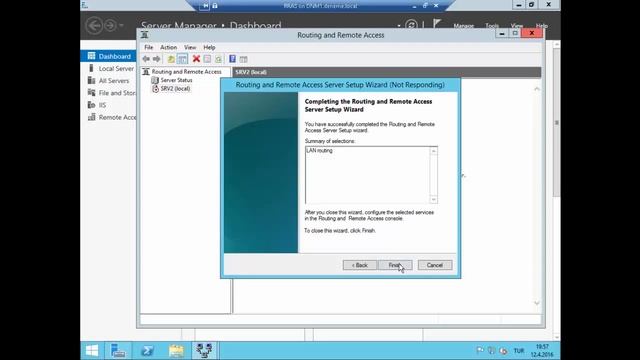Click the navigation history dropdown in Server Manager
The height and width of the screenshot is (360, 640).
click(122, 25)
